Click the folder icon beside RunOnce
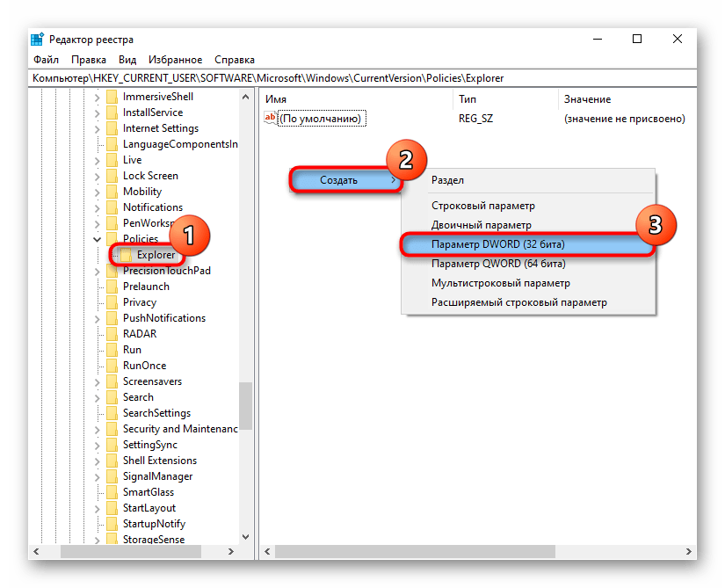Screen dimensions: 725x588 click(112, 366)
